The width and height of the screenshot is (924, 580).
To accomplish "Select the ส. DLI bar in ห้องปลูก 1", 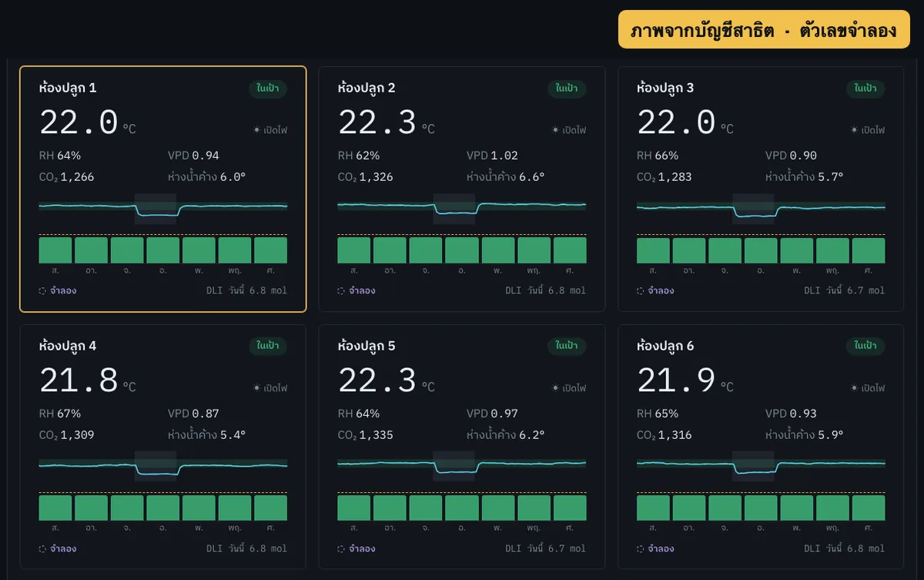I will [x=55, y=250].
